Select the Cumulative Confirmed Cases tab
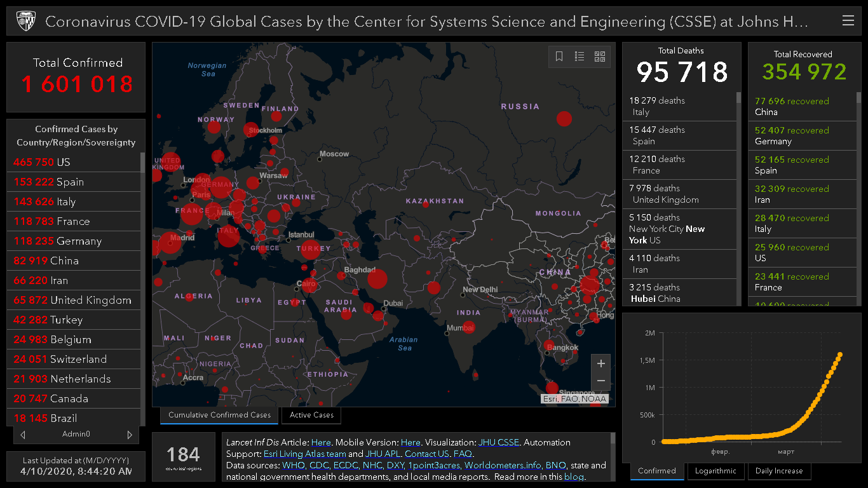The height and width of the screenshot is (488, 868). (219, 415)
